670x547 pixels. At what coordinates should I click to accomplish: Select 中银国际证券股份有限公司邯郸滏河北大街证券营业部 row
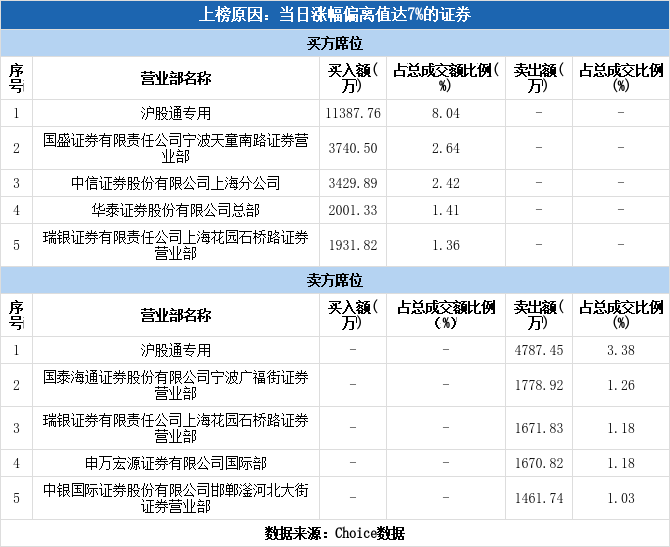point(176,498)
